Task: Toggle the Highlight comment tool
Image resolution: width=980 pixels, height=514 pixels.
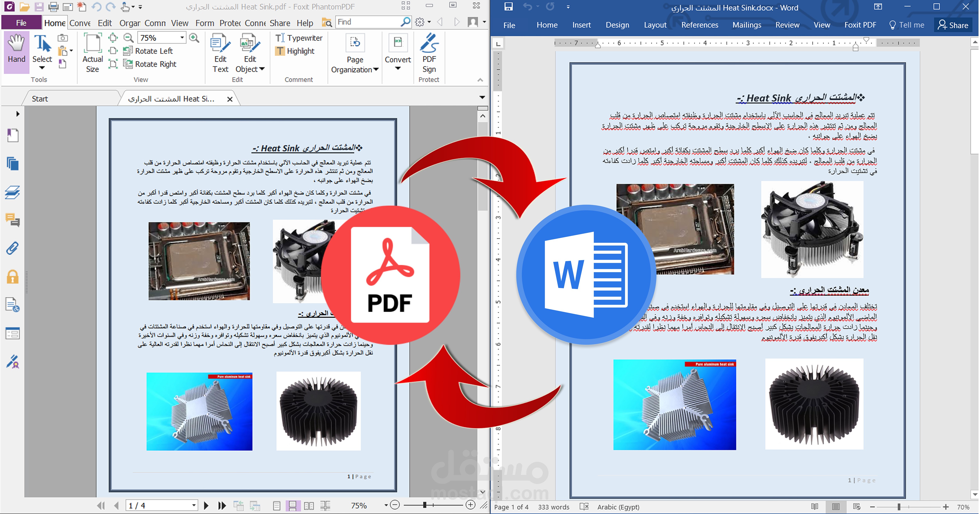Action: (x=295, y=51)
